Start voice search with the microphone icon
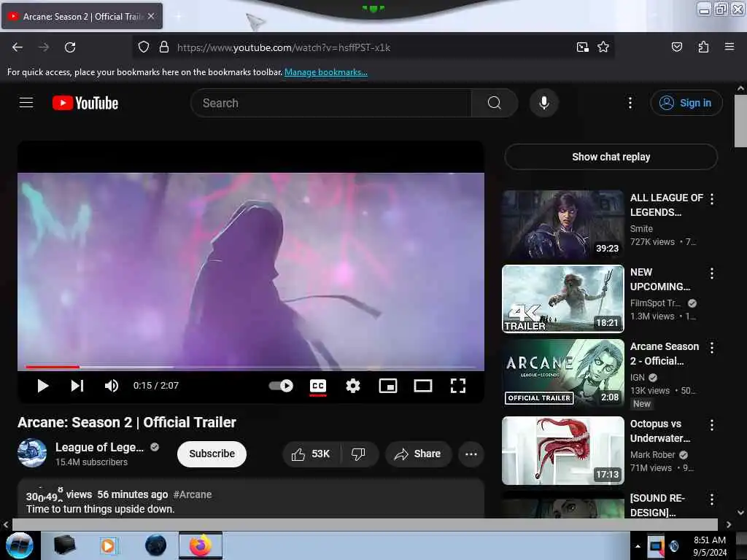The image size is (747, 560). coord(544,103)
